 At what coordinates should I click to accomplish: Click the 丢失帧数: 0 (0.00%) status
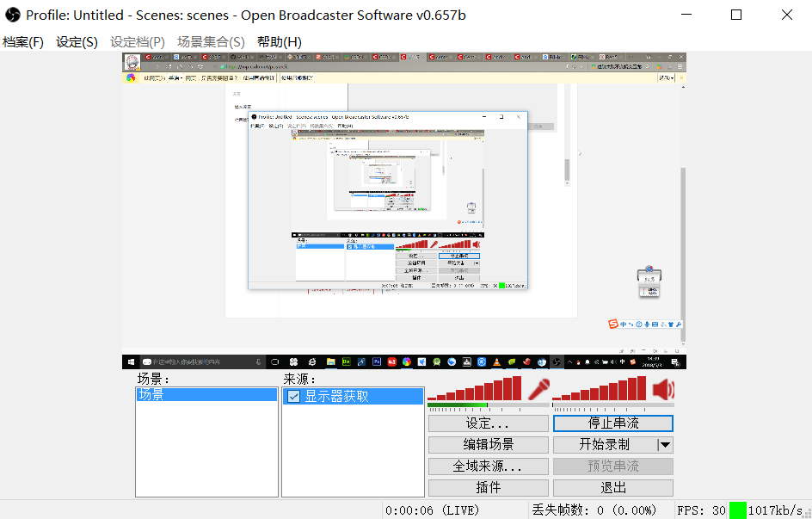click(x=594, y=510)
